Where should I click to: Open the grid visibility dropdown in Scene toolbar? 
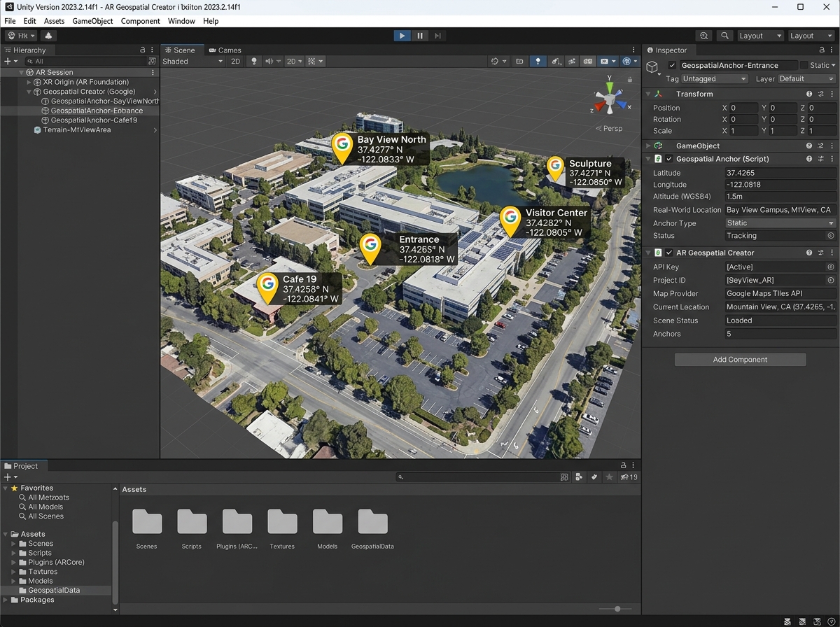pyautogui.click(x=316, y=62)
